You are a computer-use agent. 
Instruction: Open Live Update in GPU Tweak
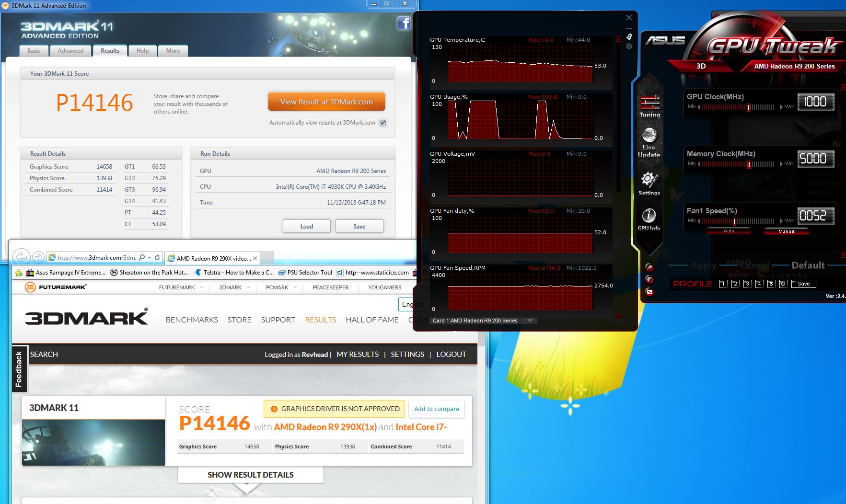tap(649, 143)
